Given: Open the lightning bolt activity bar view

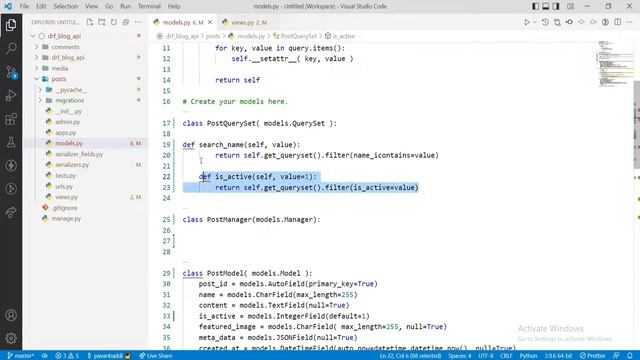Looking at the screenshot, I should 11,165.
